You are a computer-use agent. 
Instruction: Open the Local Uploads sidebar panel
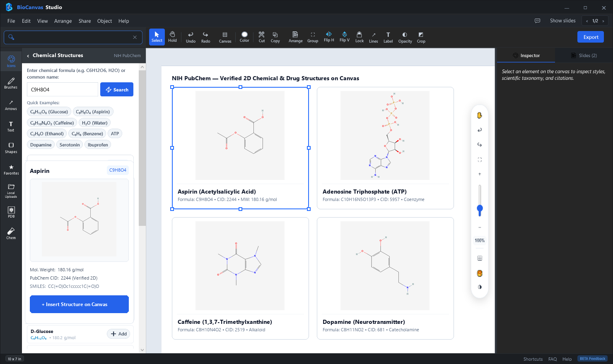click(11, 191)
